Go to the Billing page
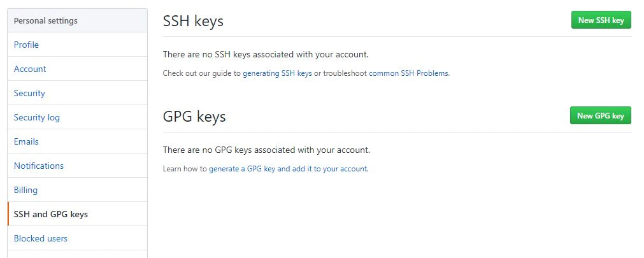The image size is (644, 258). pos(77,190)
